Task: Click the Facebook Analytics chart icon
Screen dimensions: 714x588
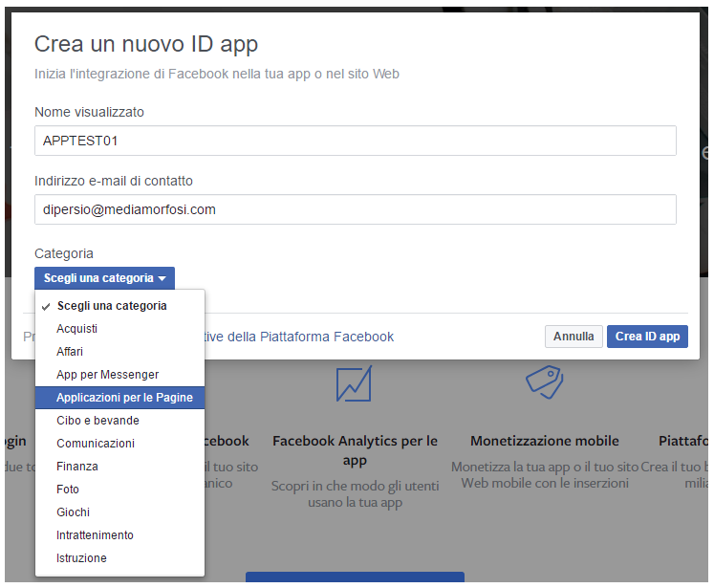Action: click(354, 383)
